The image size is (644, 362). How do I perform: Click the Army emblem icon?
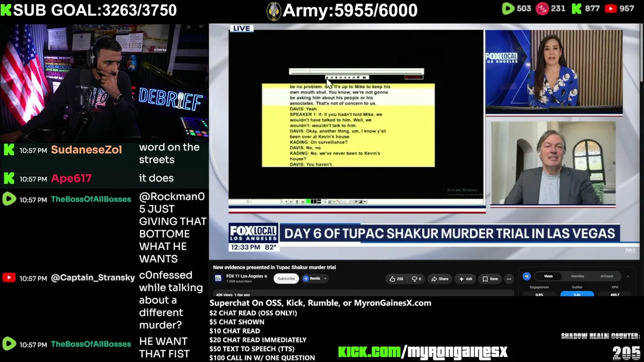pos(274,11)
